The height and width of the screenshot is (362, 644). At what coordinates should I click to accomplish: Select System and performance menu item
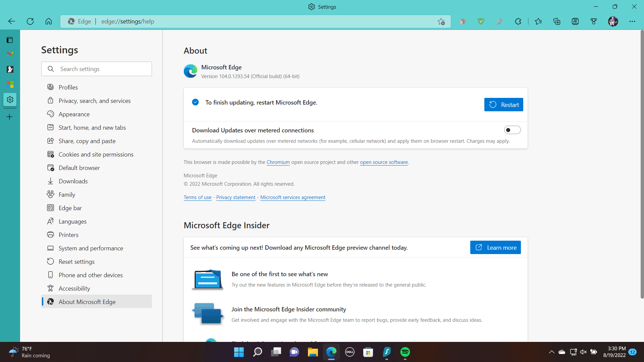pyautogui.click(x=91, y=248)
